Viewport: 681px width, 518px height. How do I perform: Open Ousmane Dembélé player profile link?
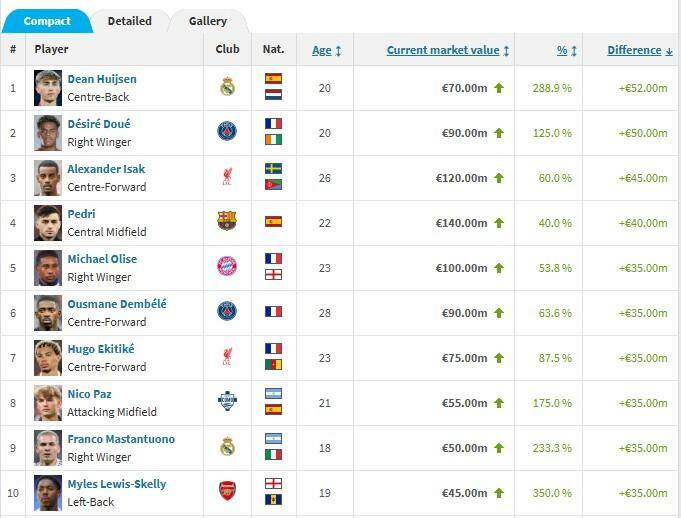[x=117, y=304]
